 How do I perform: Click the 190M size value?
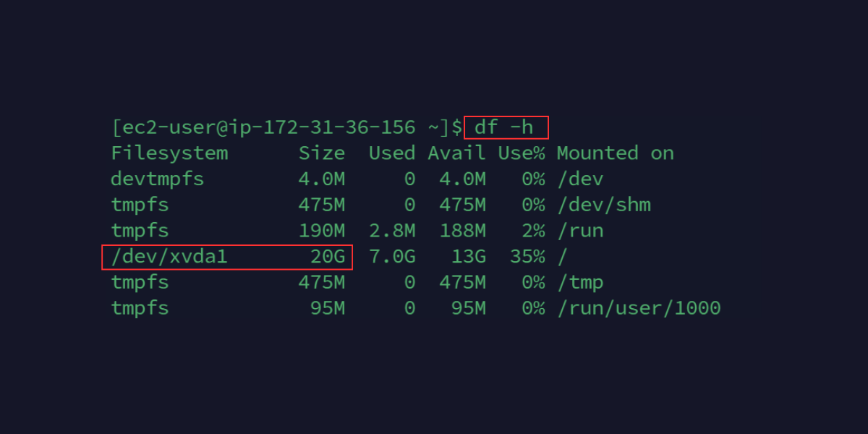point(322,231)
